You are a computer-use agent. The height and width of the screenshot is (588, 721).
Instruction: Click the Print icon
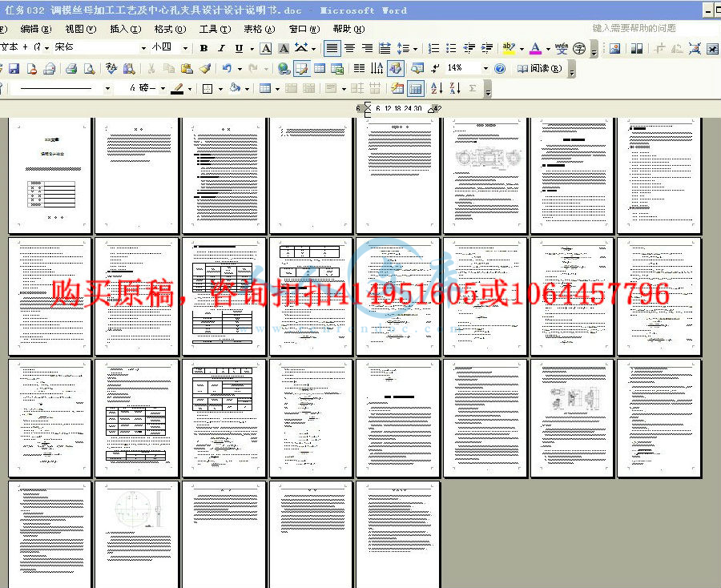coord(71,69)
